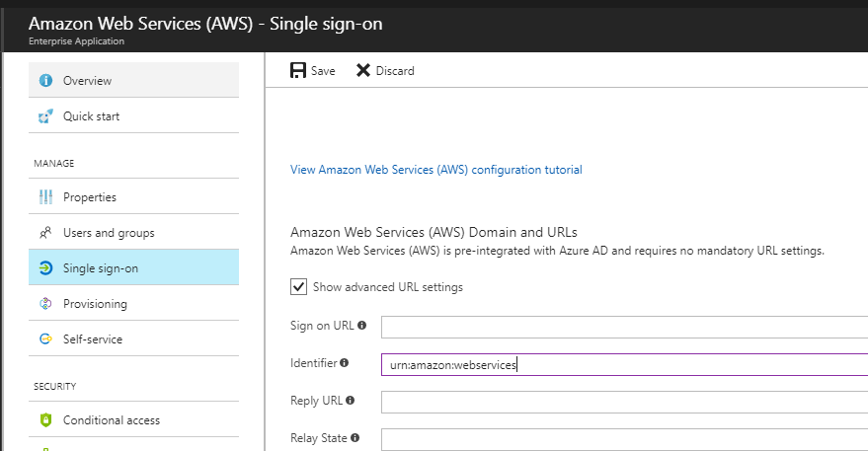Click the SECURITY section label
Screen dimensions: 868x451
click(54, 386)
